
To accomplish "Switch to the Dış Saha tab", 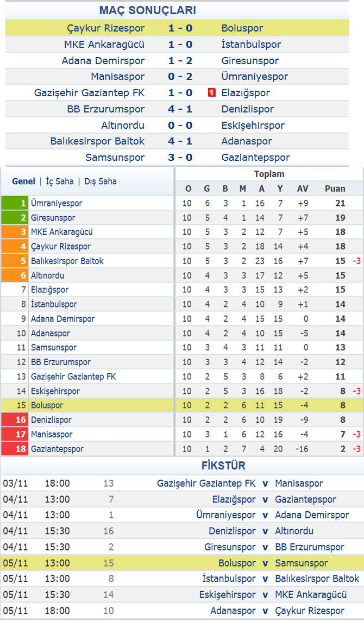I will [100, 181].
